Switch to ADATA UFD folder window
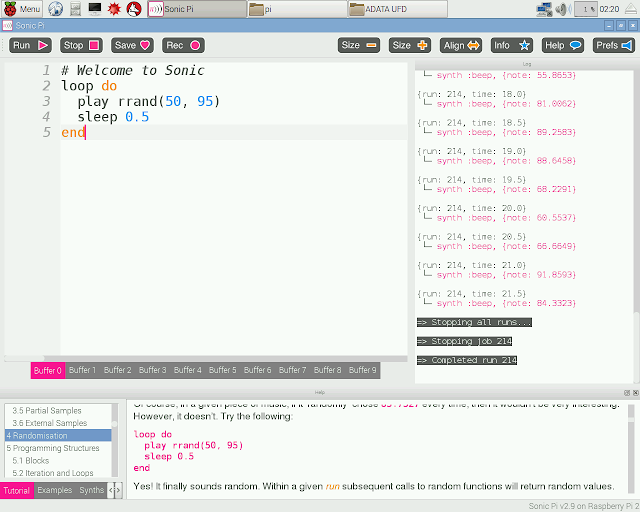 click(x=398, y=9)
